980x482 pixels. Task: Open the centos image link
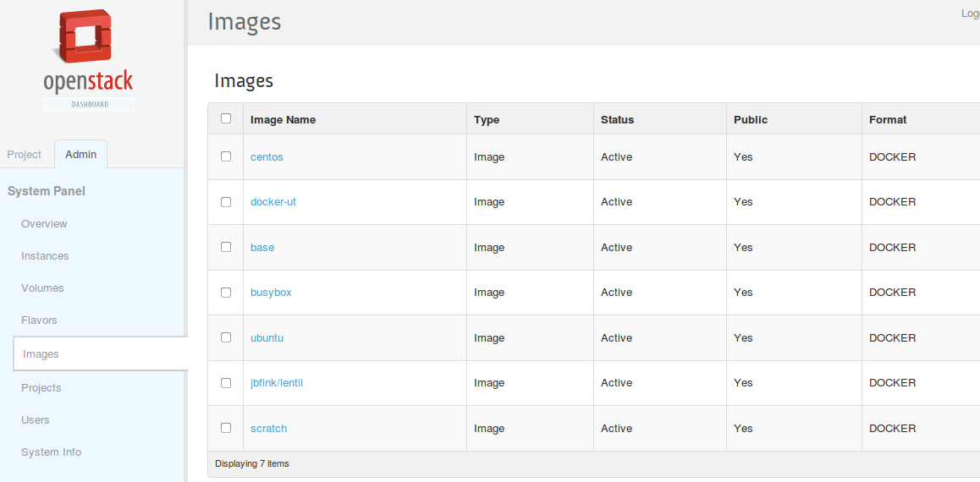[x=267, y=157]
